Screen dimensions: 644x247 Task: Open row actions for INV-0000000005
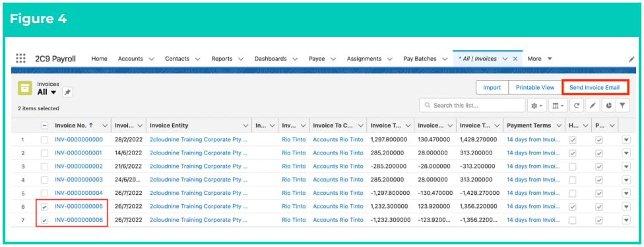pos(626,206)
